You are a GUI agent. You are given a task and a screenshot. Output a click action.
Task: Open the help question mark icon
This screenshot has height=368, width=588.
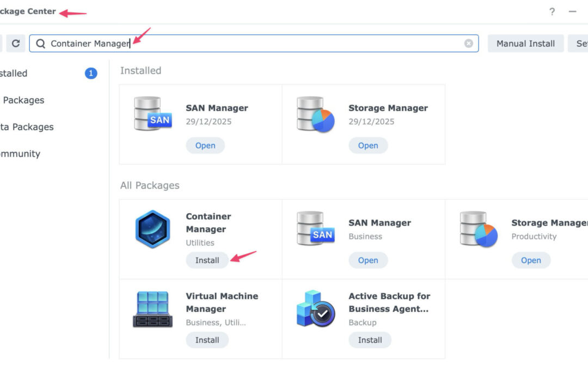pyautogui.click(x=552, y=11)
